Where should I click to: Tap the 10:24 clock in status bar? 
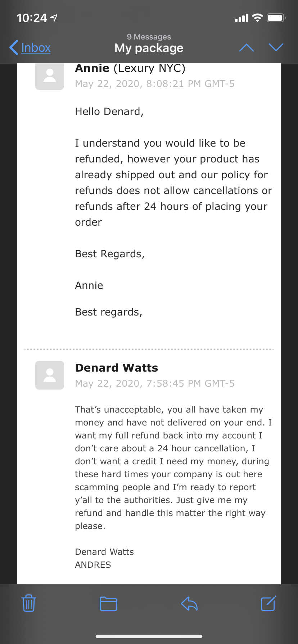pyautogui.click(x=32, y=18)
